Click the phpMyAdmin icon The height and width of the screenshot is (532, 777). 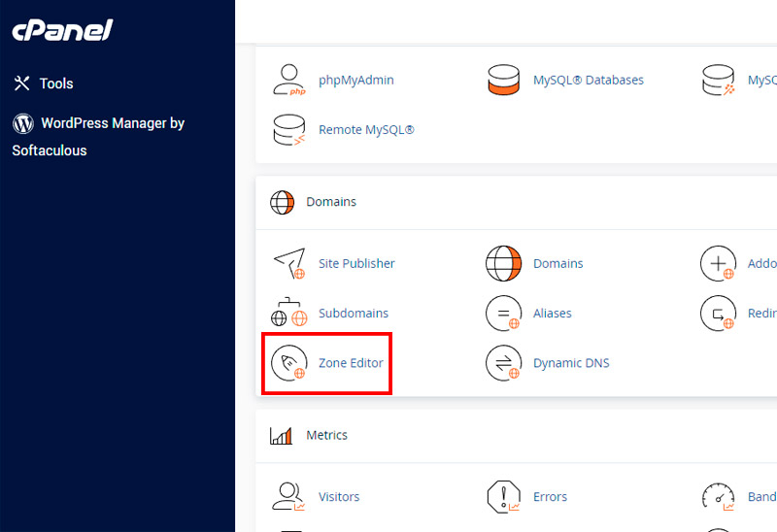pyautogui.click(x=289, y=80)
